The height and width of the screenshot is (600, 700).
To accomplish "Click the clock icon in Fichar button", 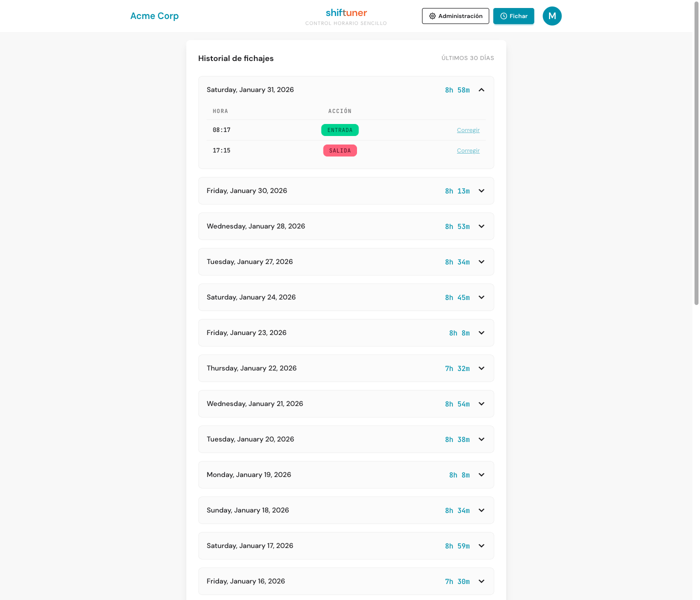I will (503, 16).
